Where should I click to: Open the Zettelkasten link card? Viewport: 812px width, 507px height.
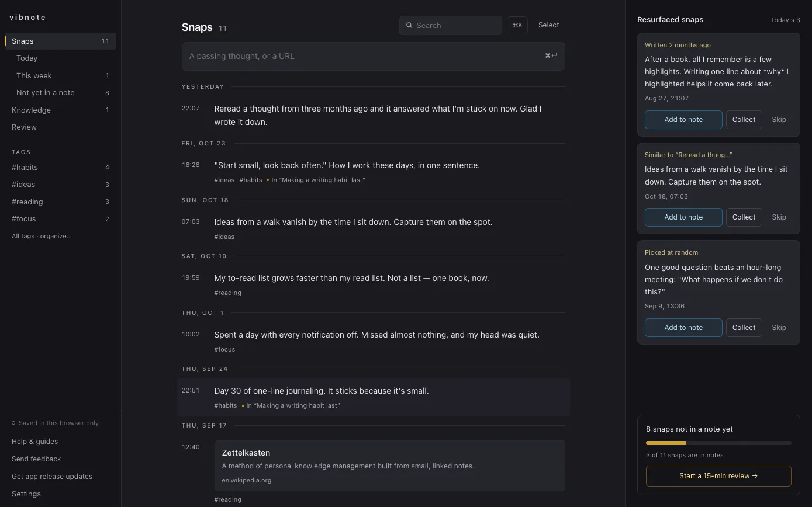(389, 466)
